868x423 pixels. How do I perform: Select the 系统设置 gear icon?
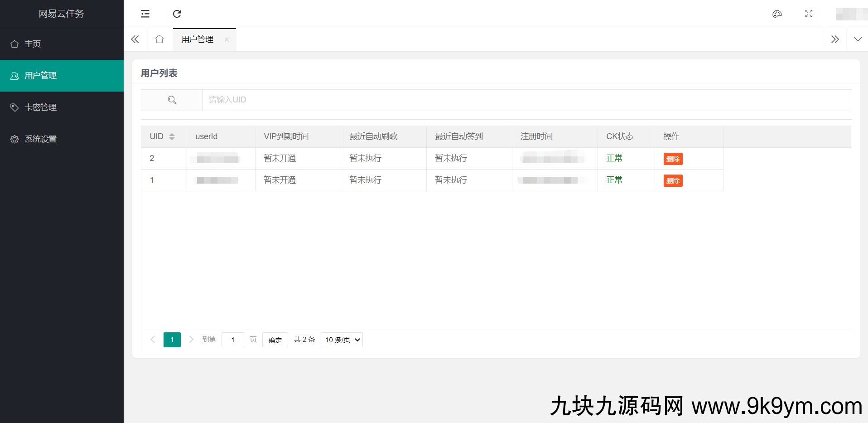coord(14,139)
